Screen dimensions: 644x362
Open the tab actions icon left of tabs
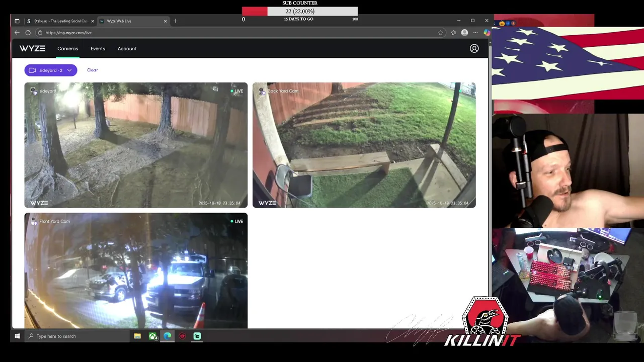click(x=17, y=21)
